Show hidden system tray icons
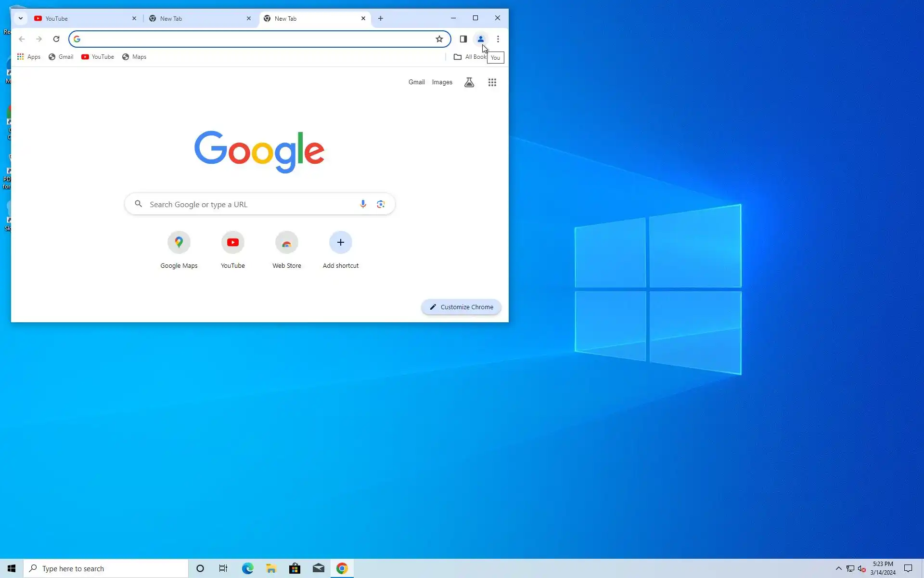 (x=838, y=568)
